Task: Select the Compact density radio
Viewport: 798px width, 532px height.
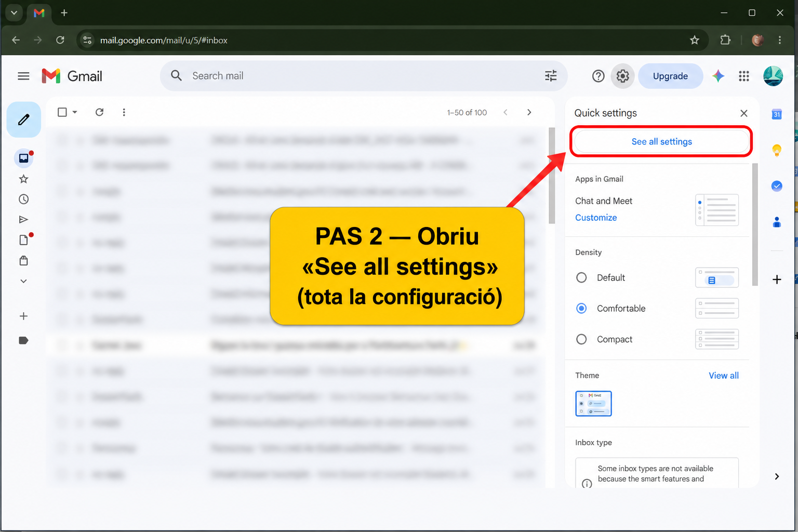Action: point(581,339)
